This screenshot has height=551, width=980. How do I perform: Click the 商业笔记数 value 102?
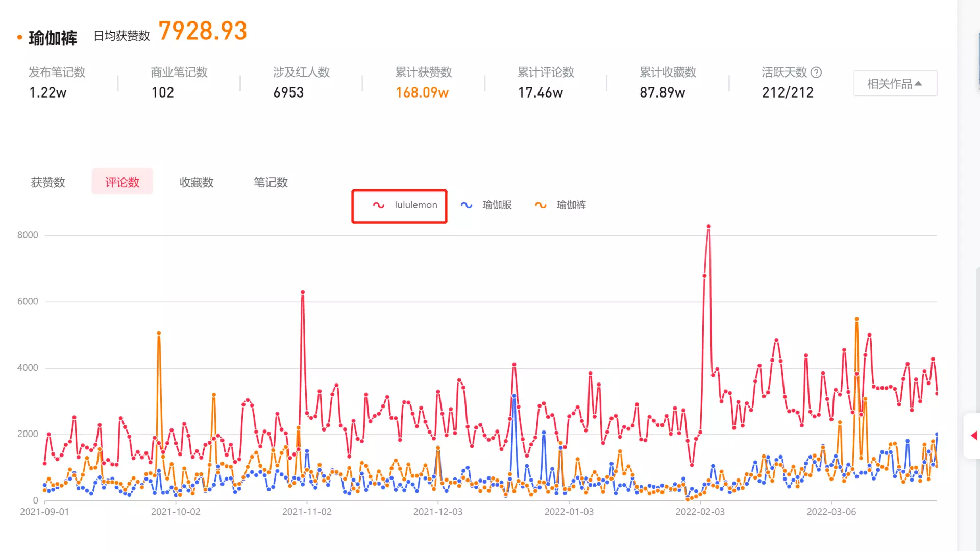[163, 92]
